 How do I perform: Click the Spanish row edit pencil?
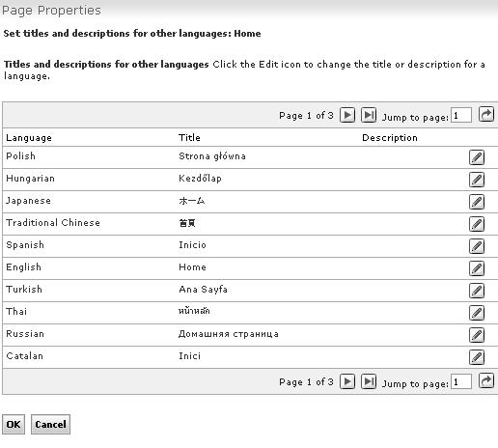[x=477, y=246]
